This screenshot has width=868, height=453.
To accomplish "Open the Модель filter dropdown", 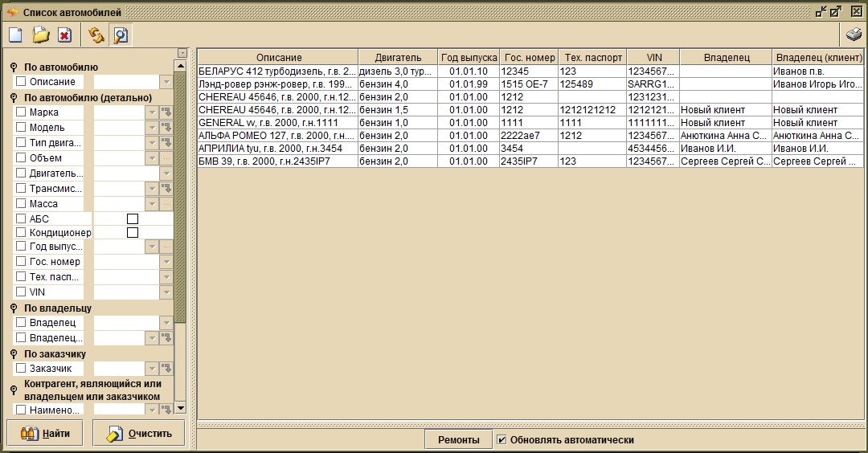I will [x=152, y=127].
